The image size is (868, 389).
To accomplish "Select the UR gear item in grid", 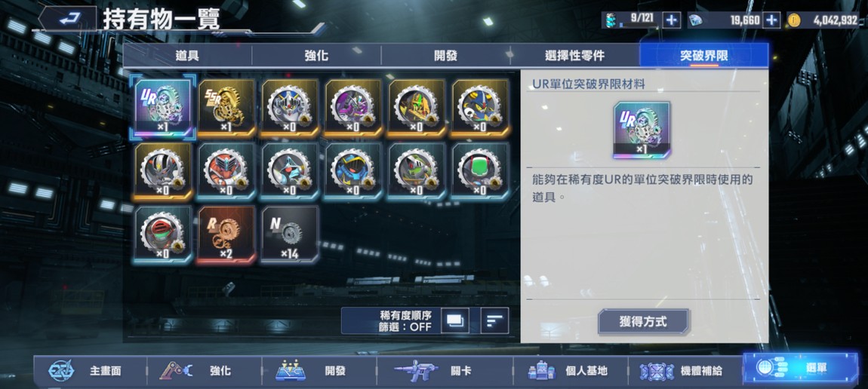I will (162, 107).
